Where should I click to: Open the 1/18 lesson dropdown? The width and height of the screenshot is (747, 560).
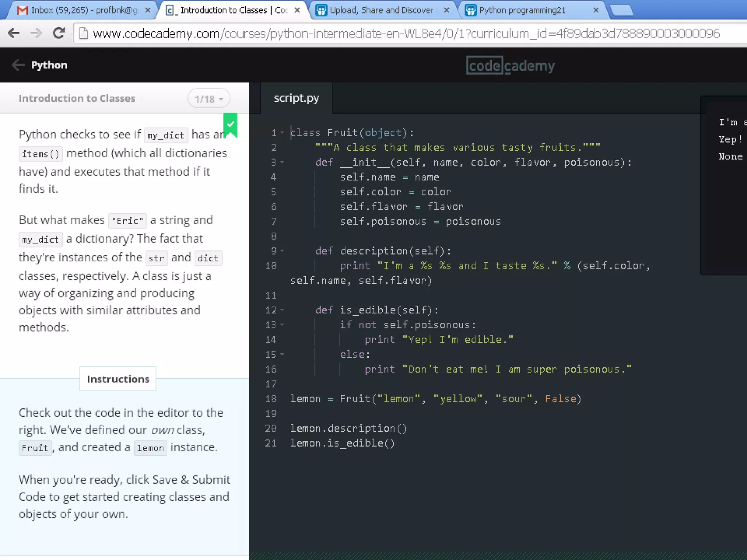click(x=209, y=99)
